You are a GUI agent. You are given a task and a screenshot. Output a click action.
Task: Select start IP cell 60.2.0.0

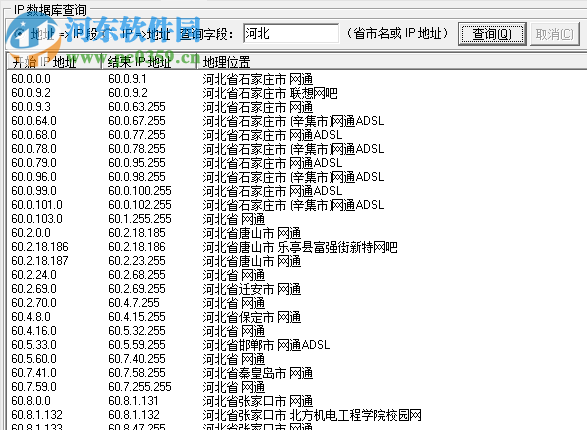point(31,233)
